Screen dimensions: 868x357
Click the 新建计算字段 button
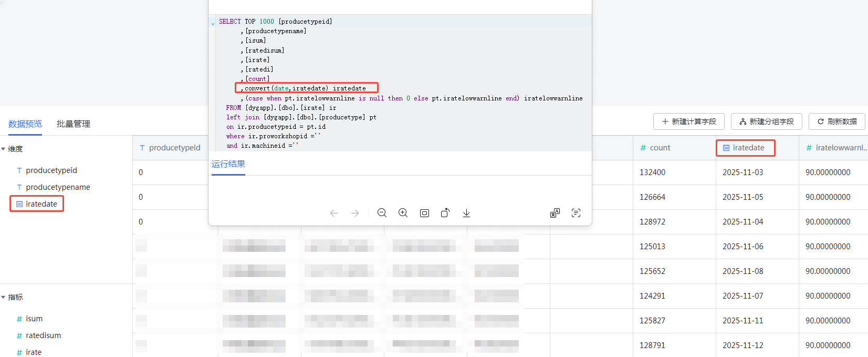[689, 121]
